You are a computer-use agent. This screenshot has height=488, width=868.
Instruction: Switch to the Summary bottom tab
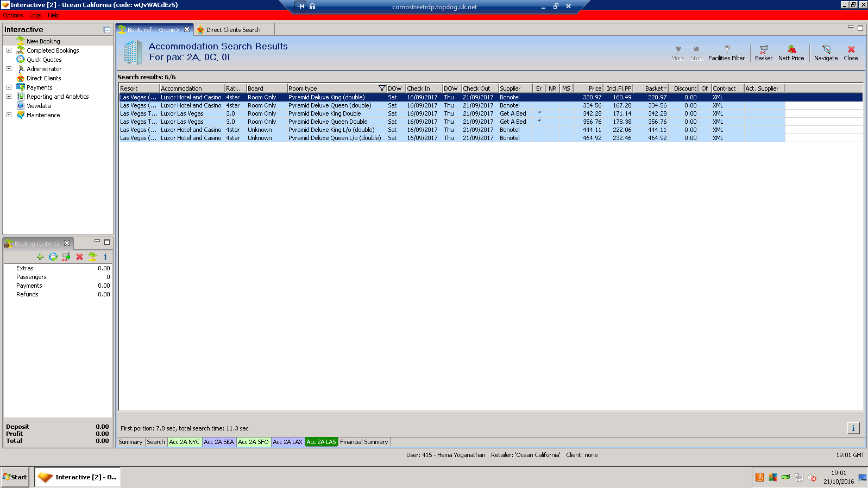click(x=130, y=442)
